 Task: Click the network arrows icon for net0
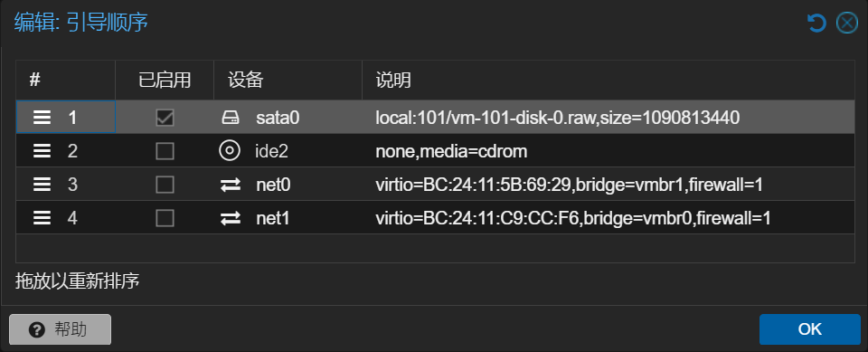click(x=231, y=185)
